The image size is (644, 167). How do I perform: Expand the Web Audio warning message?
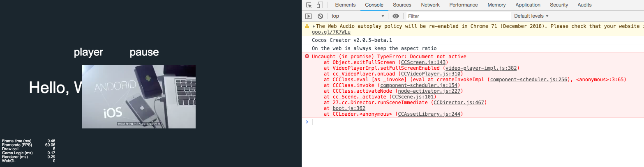click(x=314, y=26)
